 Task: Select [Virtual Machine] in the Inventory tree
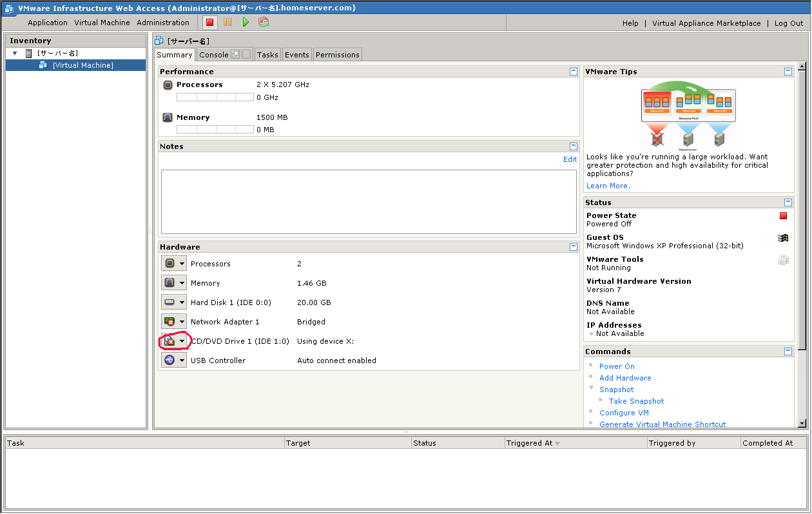coord(82,64)
